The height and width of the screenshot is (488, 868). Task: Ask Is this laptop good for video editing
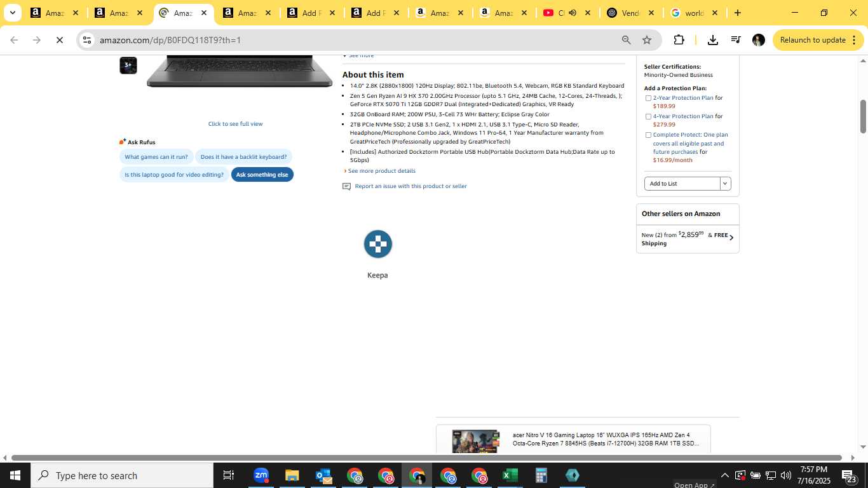point(174,175)
